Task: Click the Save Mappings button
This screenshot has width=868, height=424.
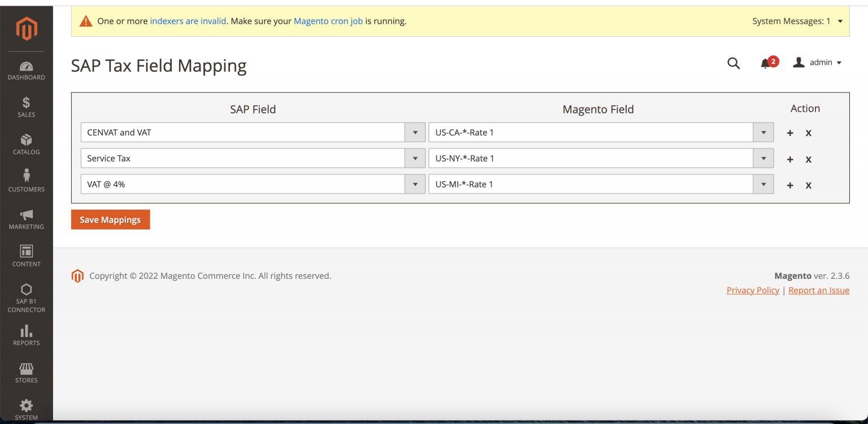Action: point(110,220)
